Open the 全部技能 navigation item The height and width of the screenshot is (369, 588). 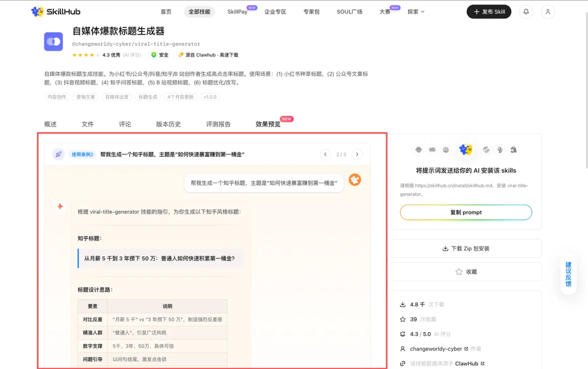tap(199, 11)
